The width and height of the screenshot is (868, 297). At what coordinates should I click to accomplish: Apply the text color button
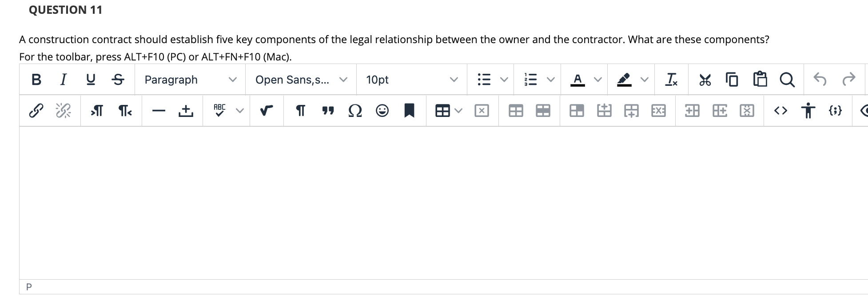point(577,80)
